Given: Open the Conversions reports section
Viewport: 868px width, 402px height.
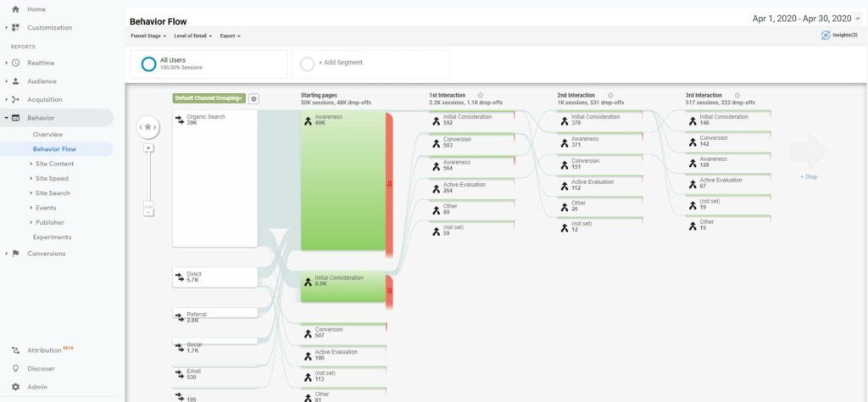Looking at the screenshot, I should pyautogui.click(x=46, y=254).
